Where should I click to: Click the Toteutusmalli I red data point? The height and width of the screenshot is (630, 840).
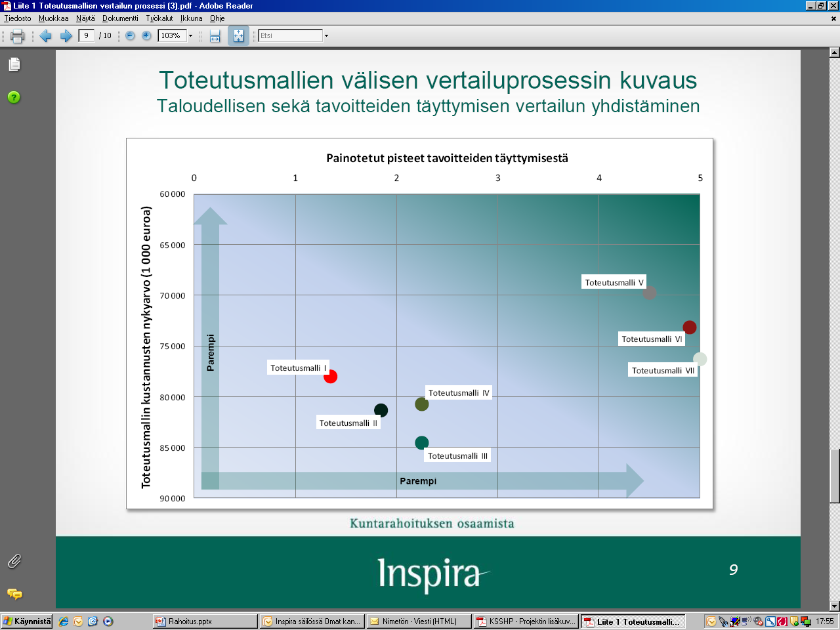[331, 377]
